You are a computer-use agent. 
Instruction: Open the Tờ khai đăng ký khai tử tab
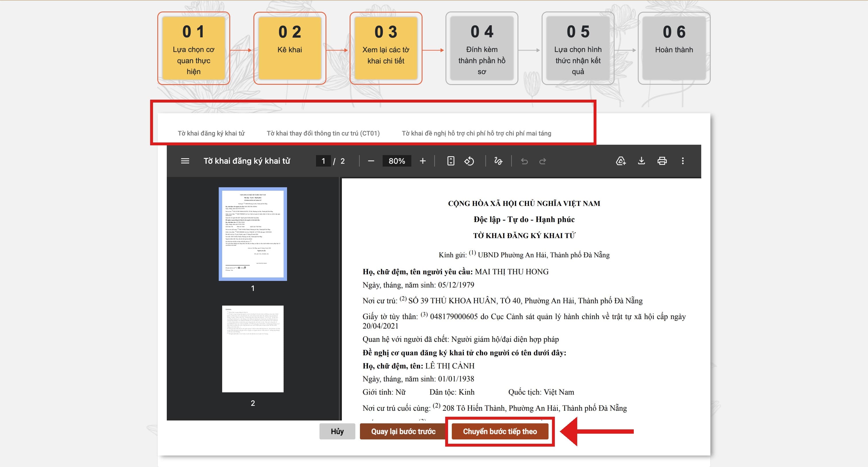pyautogui.click(x=211, y=133)
